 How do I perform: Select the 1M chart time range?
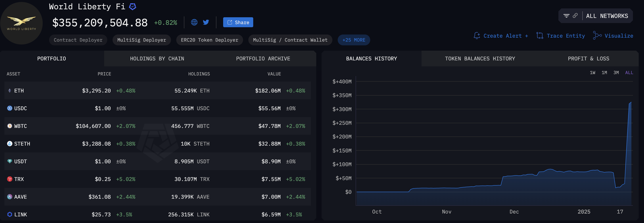[x=604, y=73]
